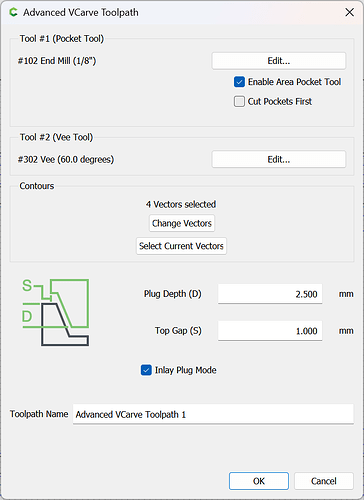Confirm the dialog with OK

point(259,481)
